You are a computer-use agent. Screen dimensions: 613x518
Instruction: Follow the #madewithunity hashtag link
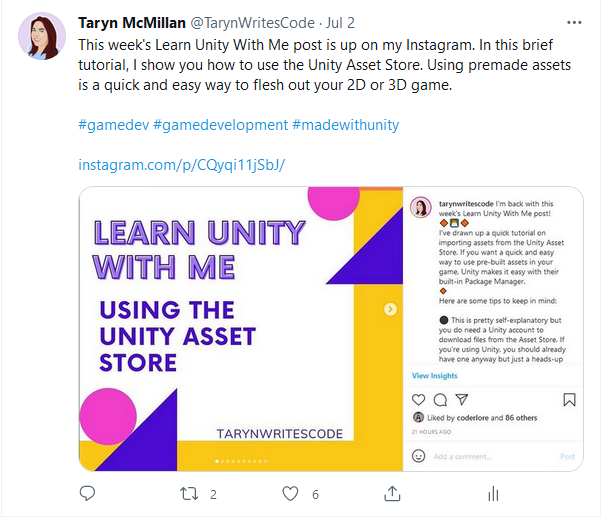345,125
